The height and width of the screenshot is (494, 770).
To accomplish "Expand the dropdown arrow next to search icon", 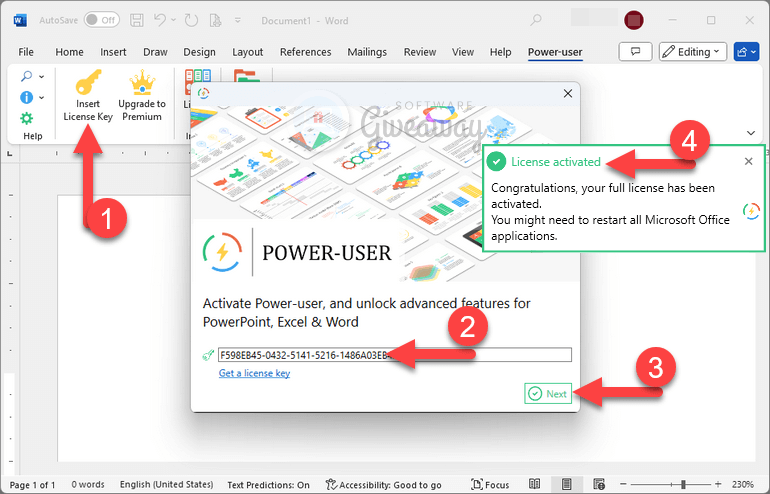I will (41, 76).
